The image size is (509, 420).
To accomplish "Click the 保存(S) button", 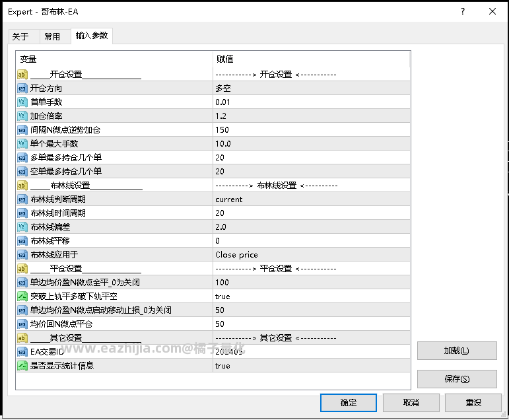I will tap(457, 379).
